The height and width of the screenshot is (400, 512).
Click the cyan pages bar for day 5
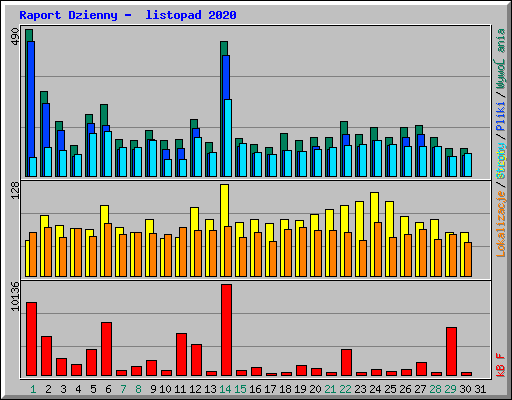point(93,155)
